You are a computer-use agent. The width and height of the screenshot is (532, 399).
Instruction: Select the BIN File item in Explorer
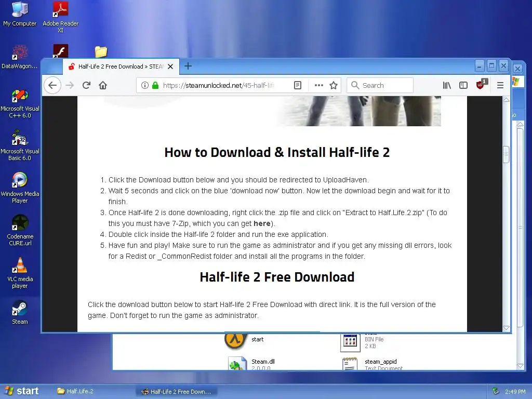click(x=362, y=342)
